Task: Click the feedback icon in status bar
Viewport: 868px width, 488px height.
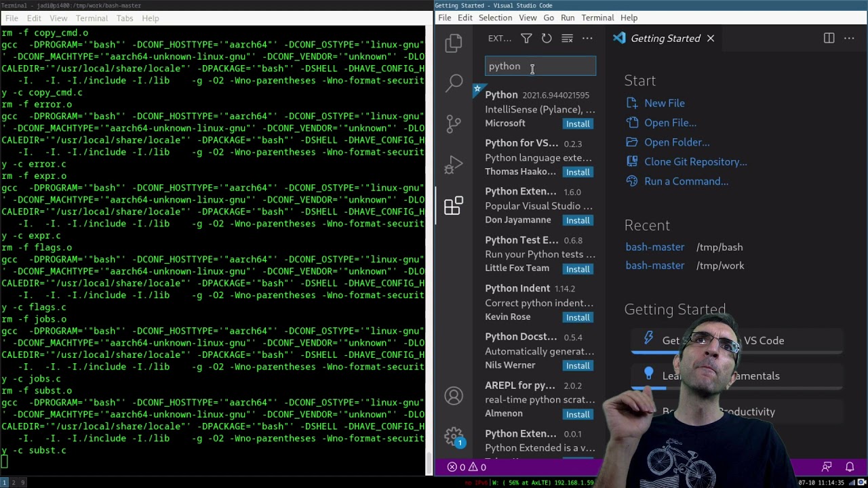Action: pyautogui.click(x=827, y=467)
